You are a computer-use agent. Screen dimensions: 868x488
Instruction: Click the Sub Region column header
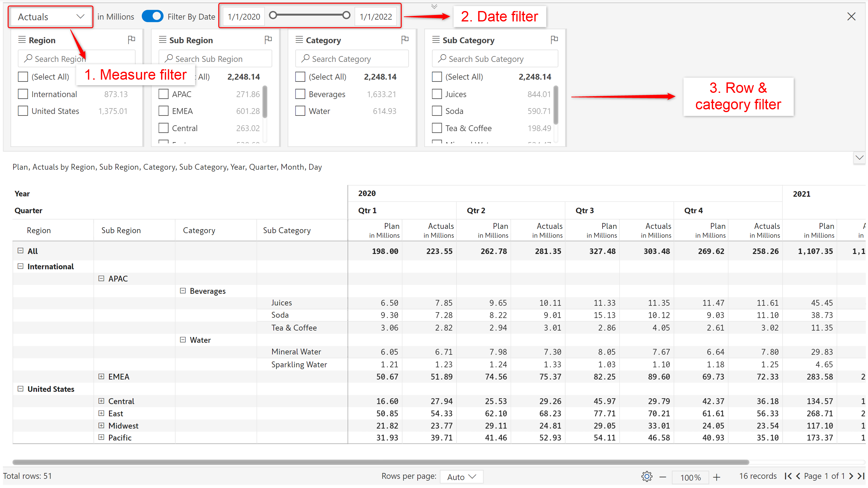121,230
